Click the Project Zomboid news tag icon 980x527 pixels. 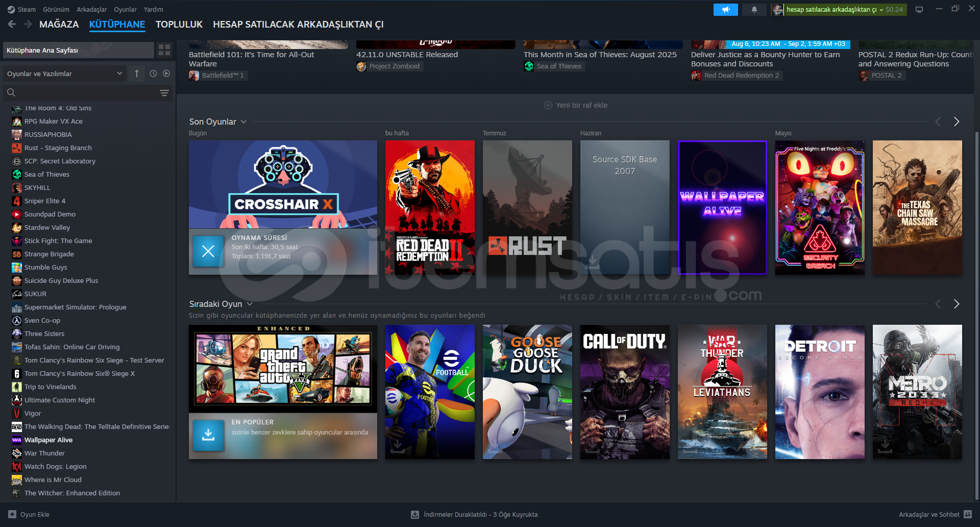pos(361,66)
